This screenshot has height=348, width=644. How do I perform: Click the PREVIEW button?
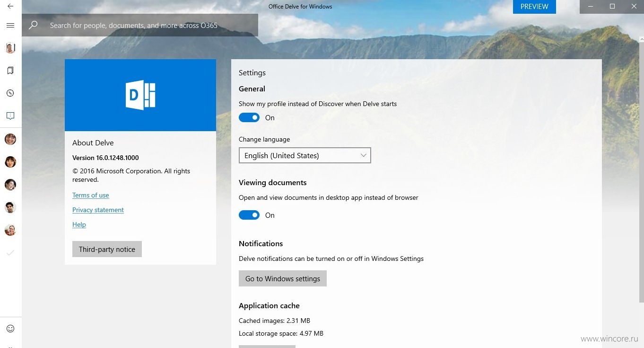(x=534, y=7)
